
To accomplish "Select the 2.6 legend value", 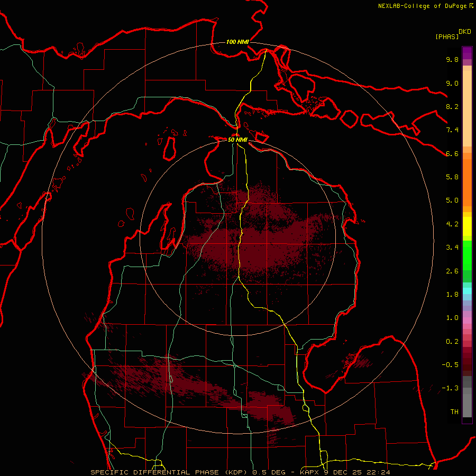I will (452, 271).
